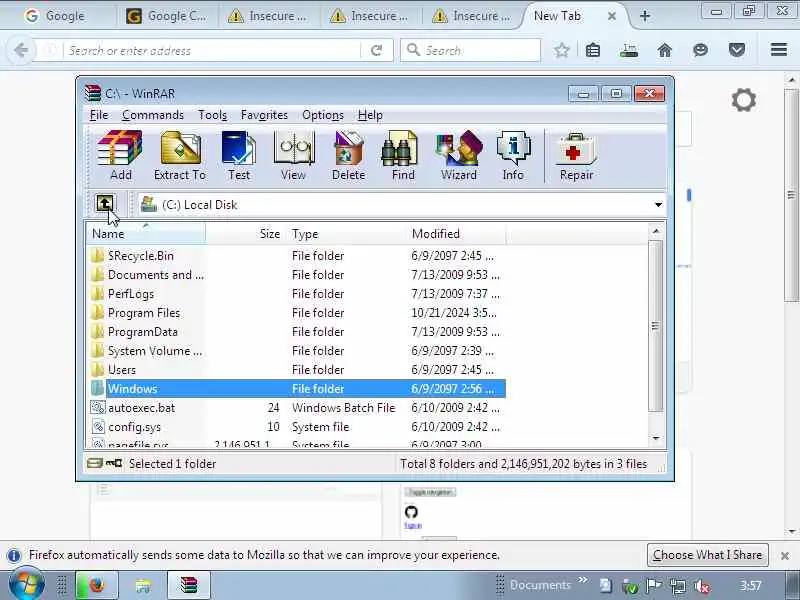Image resolution: width=800 pixels, height=600 pixels.
Task: Sort by the Name column header
Action: [x=145, y=234]
